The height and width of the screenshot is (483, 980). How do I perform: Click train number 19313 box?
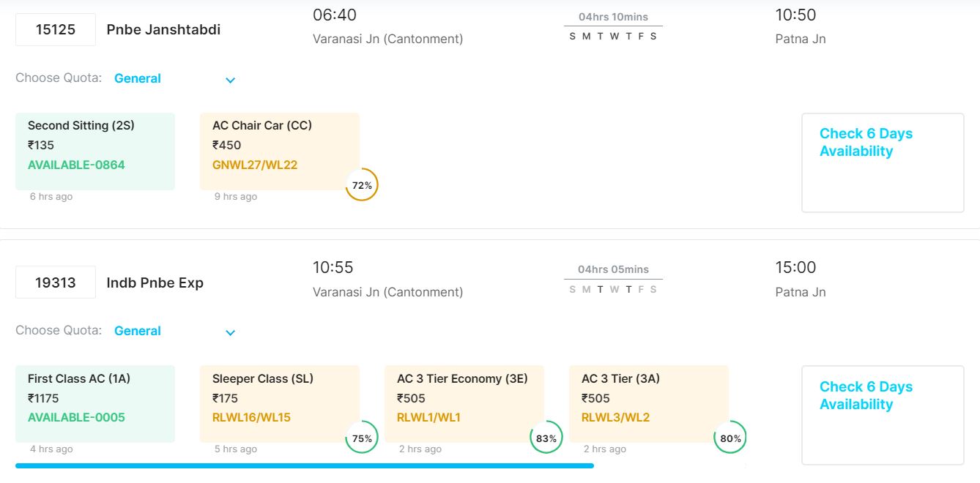click(x=56, y=282)
